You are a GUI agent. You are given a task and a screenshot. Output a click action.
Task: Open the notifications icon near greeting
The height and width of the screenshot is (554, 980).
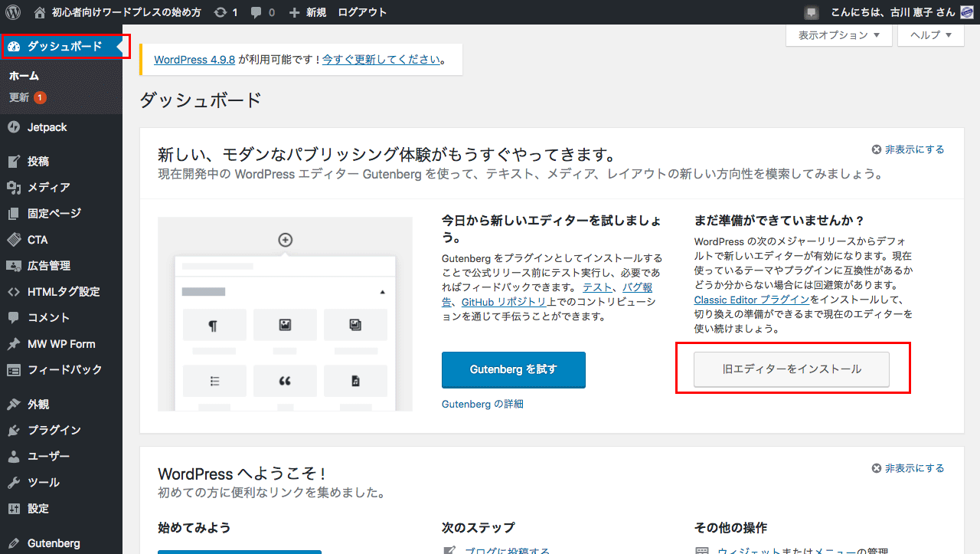[x=812, y=12]
